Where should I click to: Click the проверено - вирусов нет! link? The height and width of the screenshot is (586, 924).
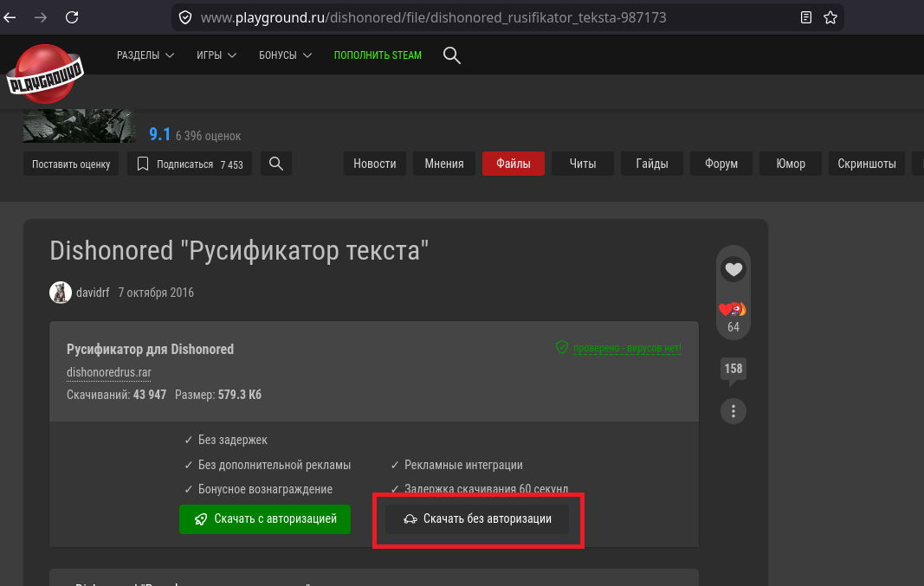click(627, 347)
